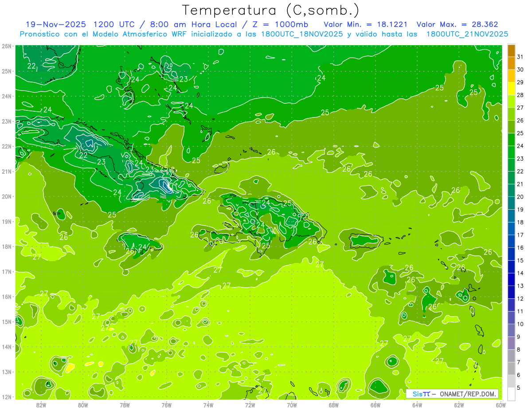
Task: Click the legend label '29'
Action: pos(520,82)
